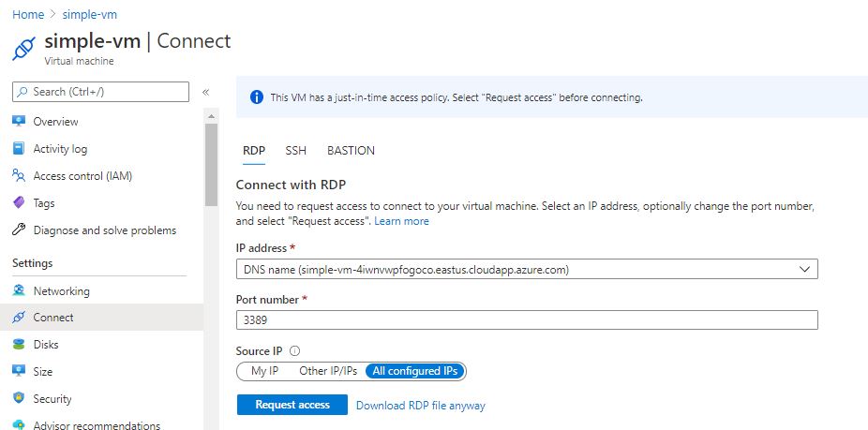This screenshot has width=868, height=430.
Task: Click the Connect plug icon in sidebar
Action: point(19,317)
